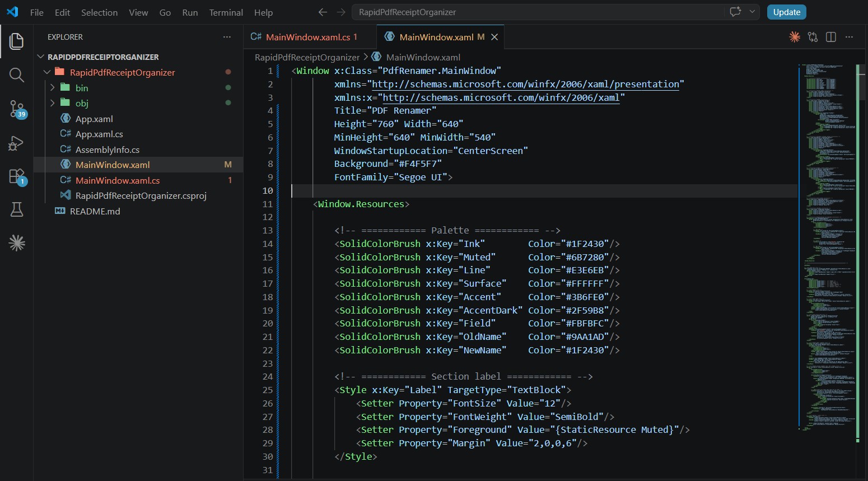Open the Run and Debug view
868x481 pixels.
point(17,143)
